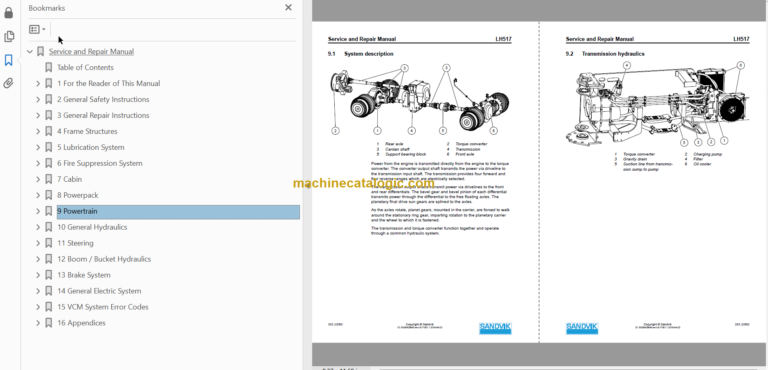This screenshot has width=768, height=370.
Task: Open the security lock panel icon
Action: (8, 13)
